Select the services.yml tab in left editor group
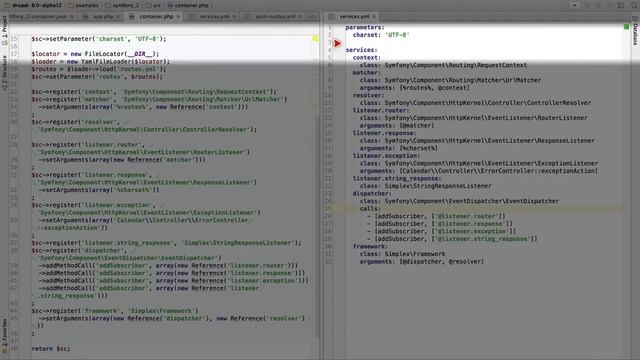This screenshot has width=640, height=360. pyautogui.click(x=214, y=17)
